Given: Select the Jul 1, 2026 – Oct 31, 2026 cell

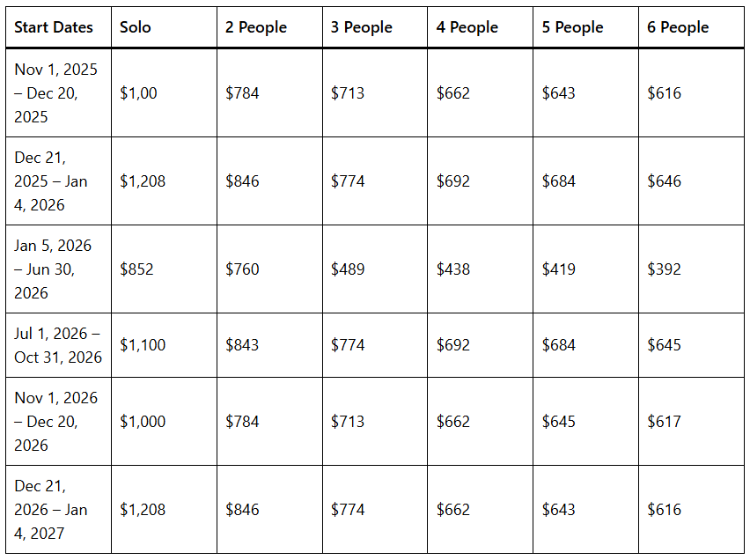Looking at the screenshot, I should tap(58, 345).
